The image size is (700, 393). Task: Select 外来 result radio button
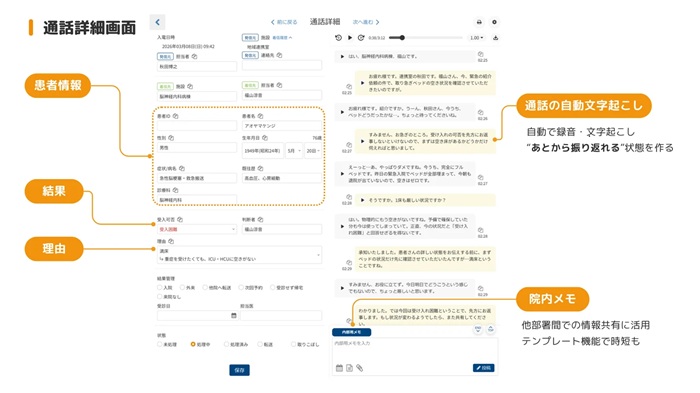pos(182,288)
